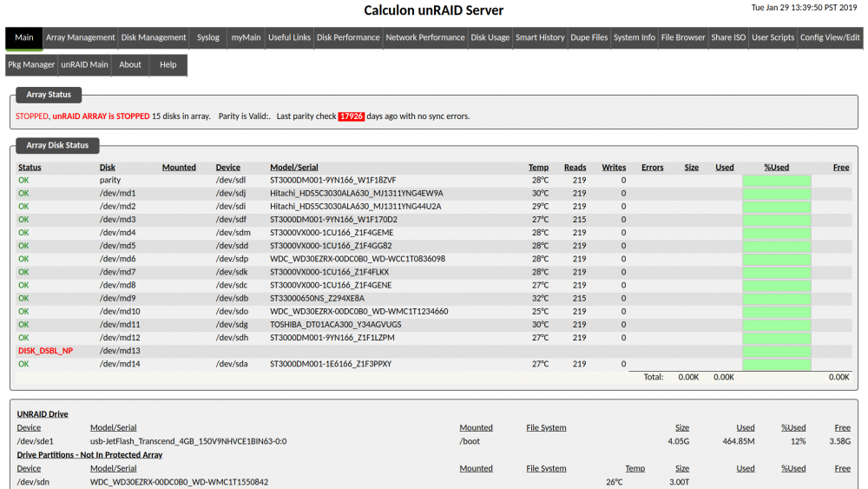Select WDC_WD30EZRX-00DC0B0_WD-WMC1T1550842 serial text

pyautogui.click(x=180, y=482)
